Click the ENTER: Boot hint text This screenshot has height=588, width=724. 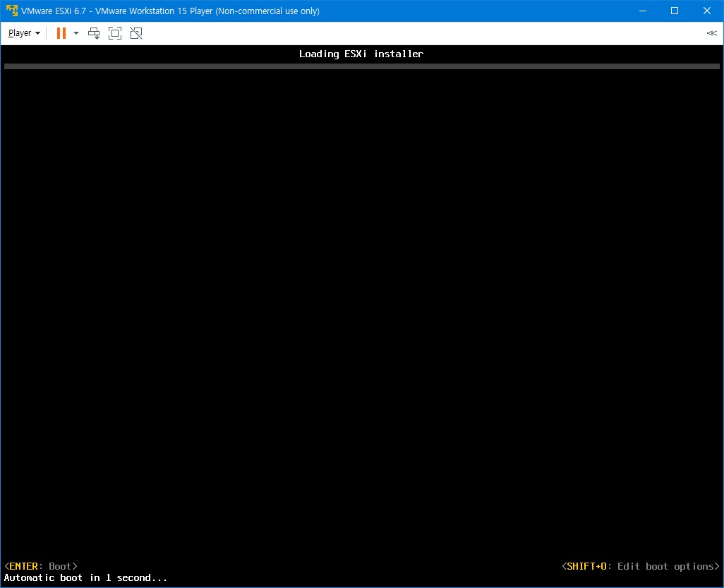click(x=41, y=566)
